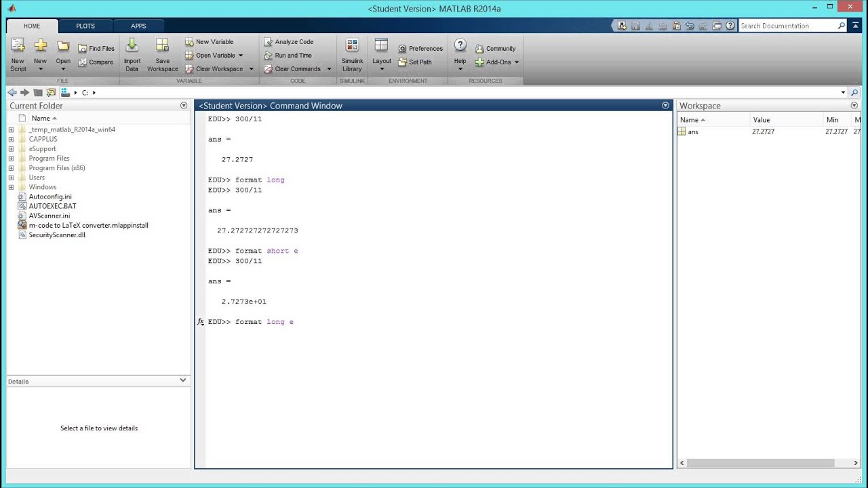Select the Users folder row
Screen dimensions: 868x488
[x=37, y=178]
